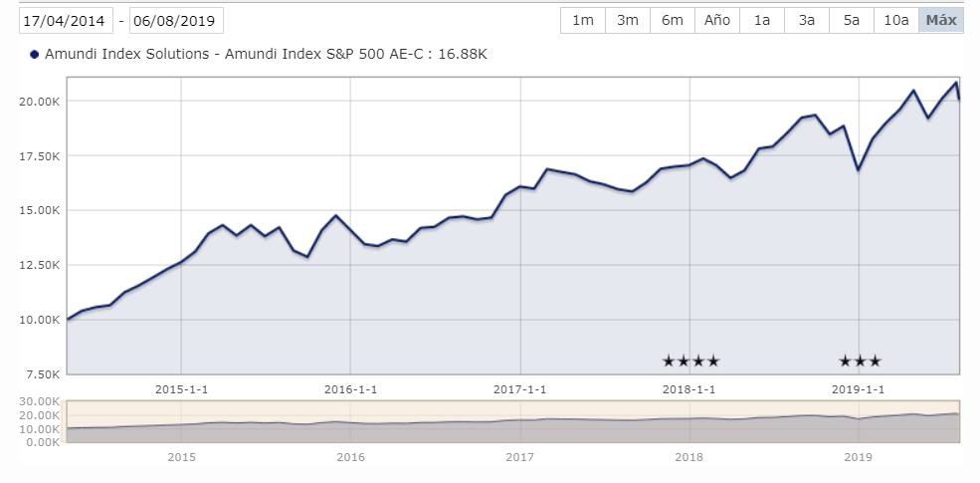Click the line's dip point in early 2019
This screenshot has width=980, height=483.
(858, 170)
